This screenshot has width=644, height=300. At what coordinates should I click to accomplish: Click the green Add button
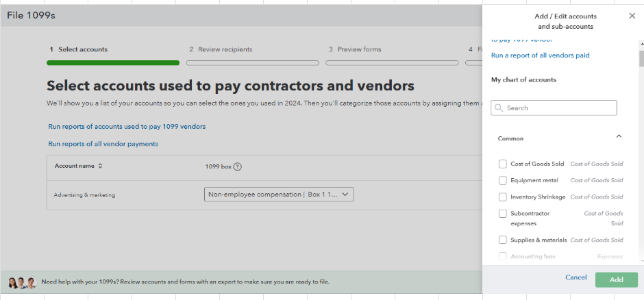(616, 279)
